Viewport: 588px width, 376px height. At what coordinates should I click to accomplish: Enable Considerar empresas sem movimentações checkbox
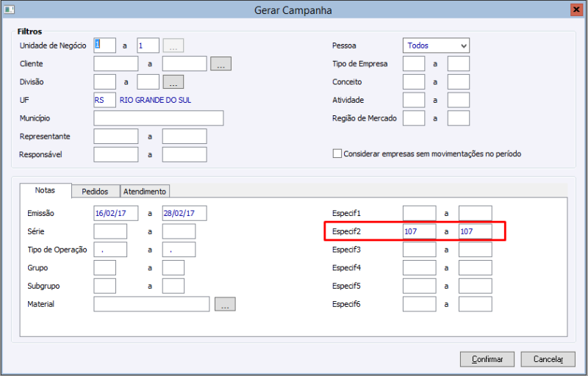coord(337,153)
